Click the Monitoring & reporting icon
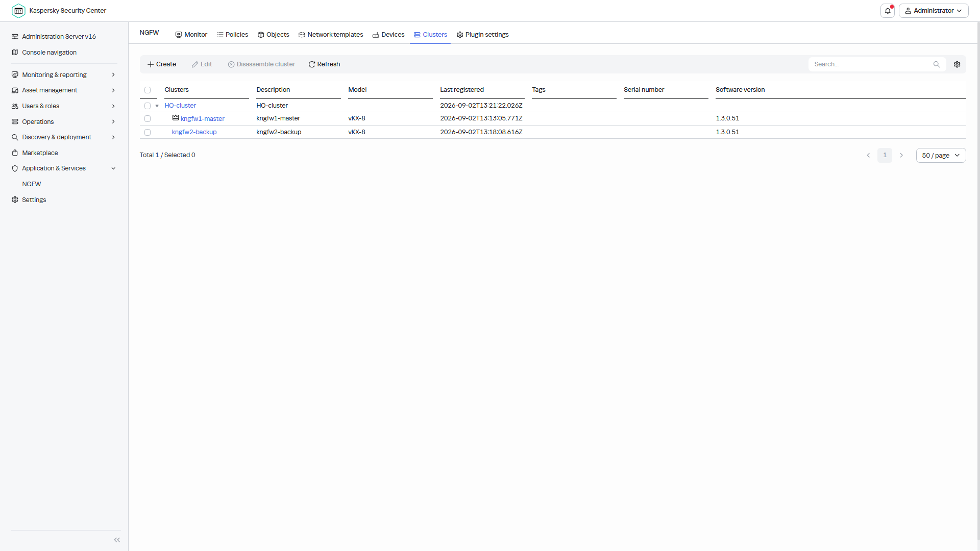Viewport: 980px width, 551px height. point(15,75)
